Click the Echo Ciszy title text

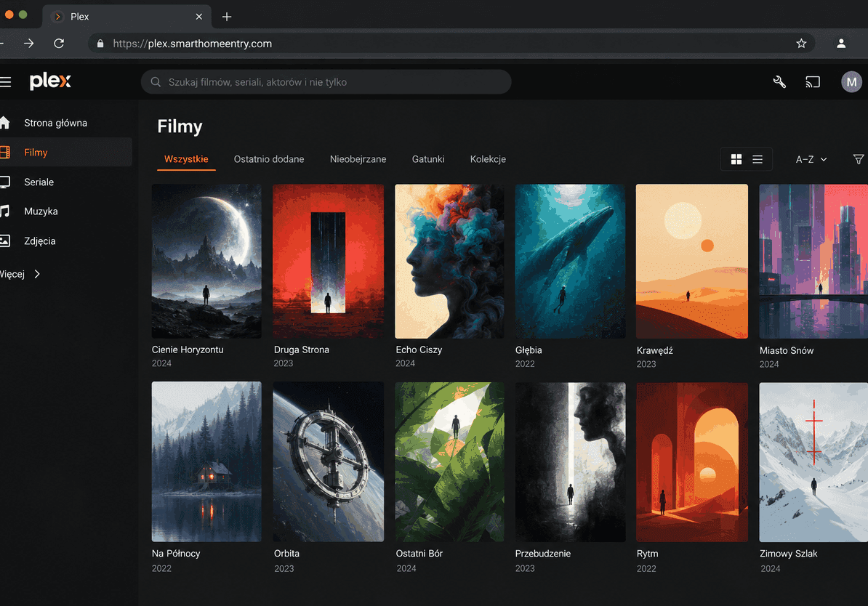(419, 350)
